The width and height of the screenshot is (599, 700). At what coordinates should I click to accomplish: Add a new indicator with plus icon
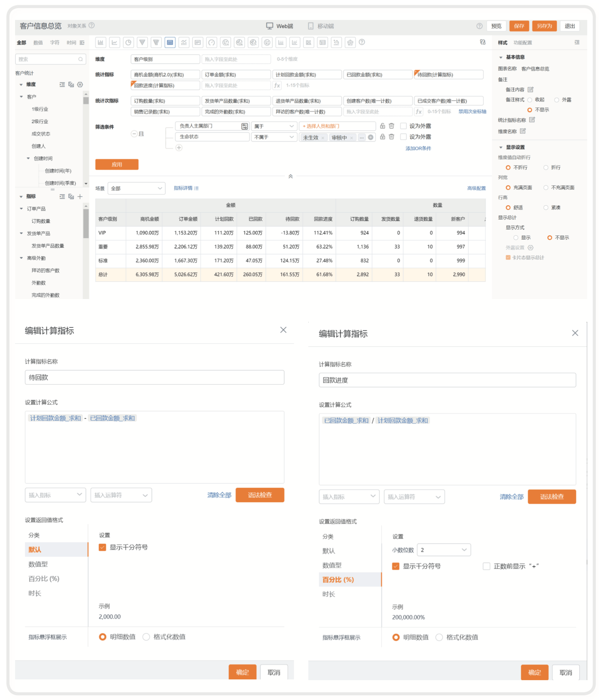80,197
